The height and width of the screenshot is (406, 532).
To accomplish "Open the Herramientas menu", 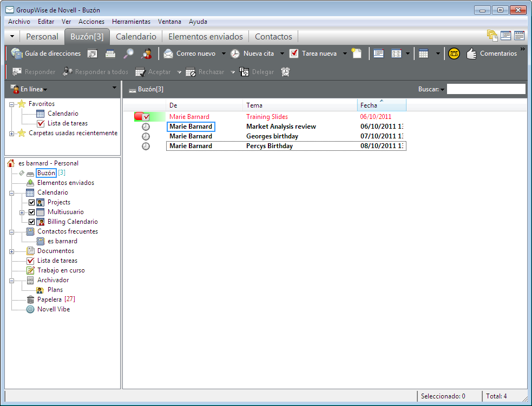I will pyautogui.click(x=131, y=22).
